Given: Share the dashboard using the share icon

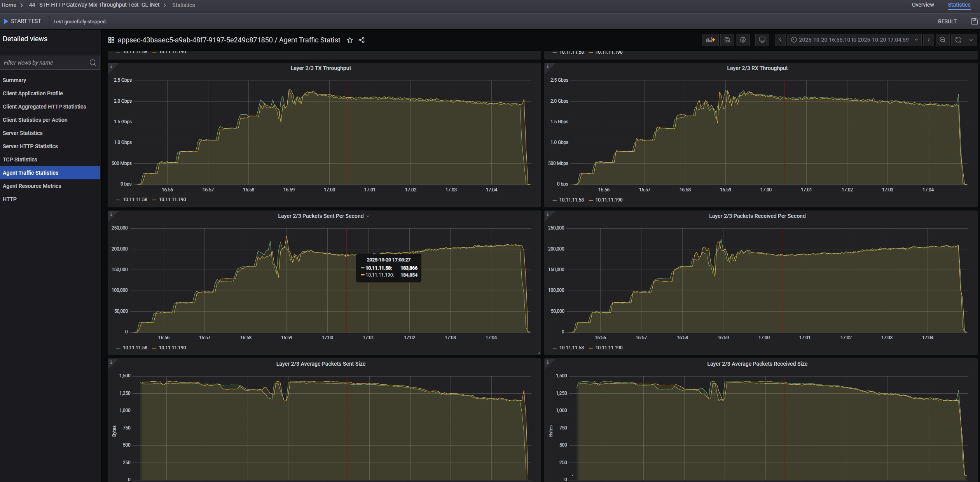Looking at the screenshot, I should tap(362, 40).
